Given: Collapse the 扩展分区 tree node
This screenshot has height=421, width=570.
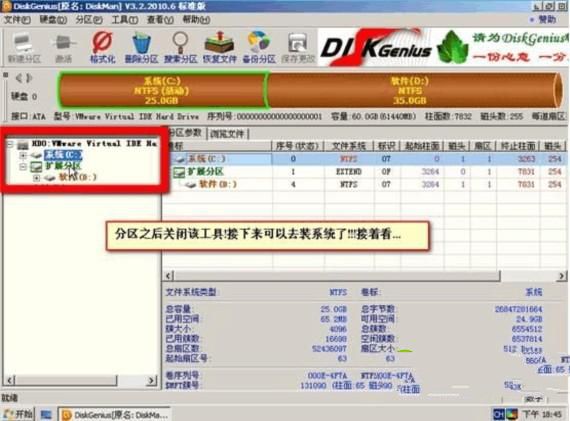Looking at the screenshot, I should tap(23, 167).
